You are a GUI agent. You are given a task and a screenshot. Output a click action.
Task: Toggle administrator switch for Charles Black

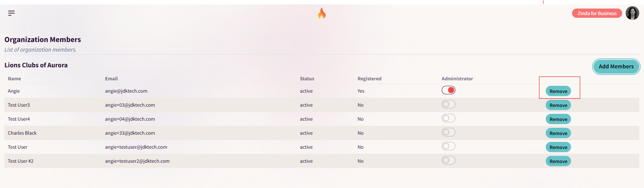pyautogui.click(x=448, y=132)
